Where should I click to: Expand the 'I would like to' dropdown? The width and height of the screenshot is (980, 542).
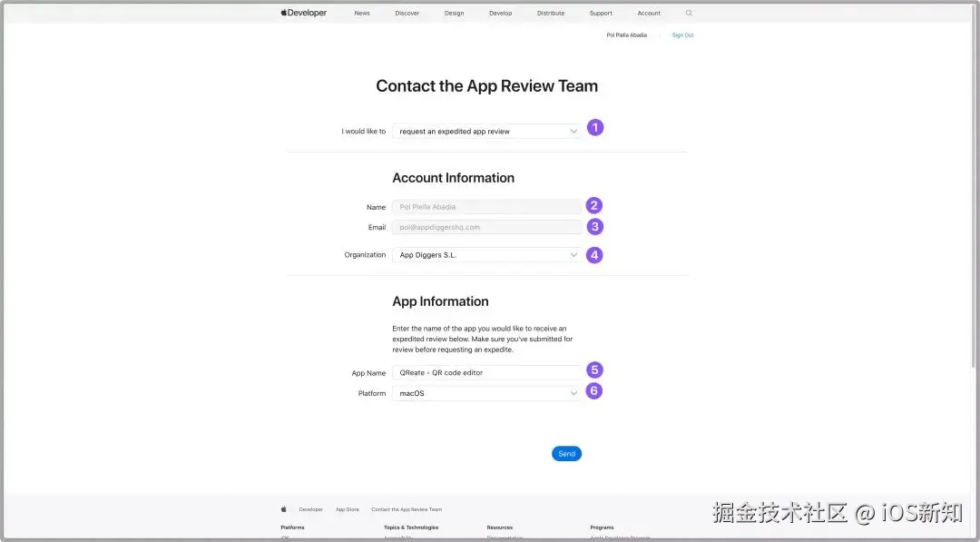[487, 132]
